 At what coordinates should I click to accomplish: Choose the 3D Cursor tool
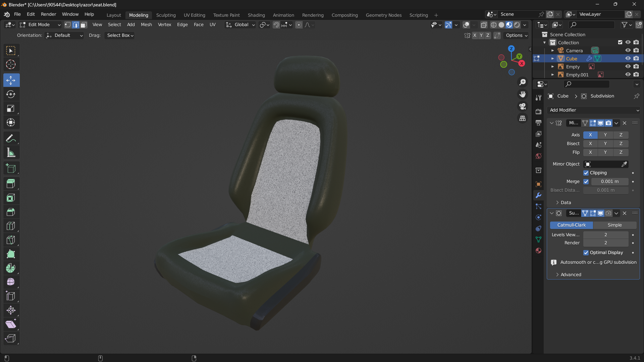tap(11, 64)
